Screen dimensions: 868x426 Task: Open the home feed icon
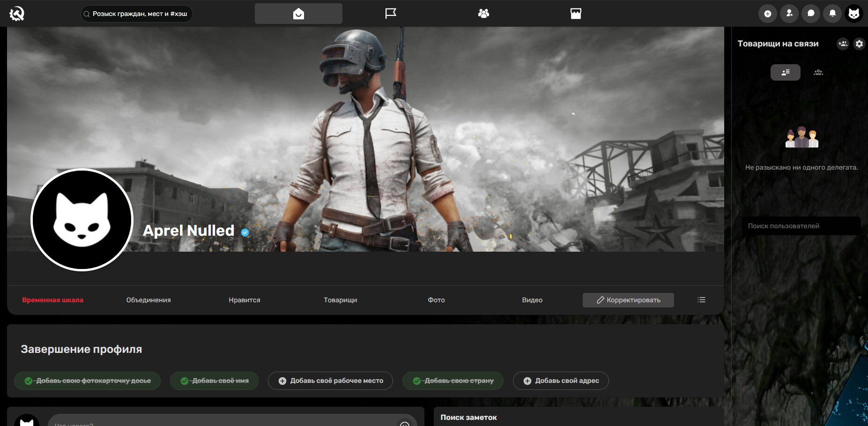pyautogui.click(x=298, y=14)
